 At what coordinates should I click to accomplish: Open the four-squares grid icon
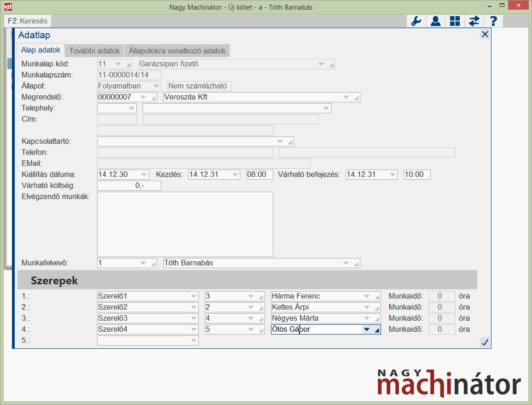click(455, 21)
